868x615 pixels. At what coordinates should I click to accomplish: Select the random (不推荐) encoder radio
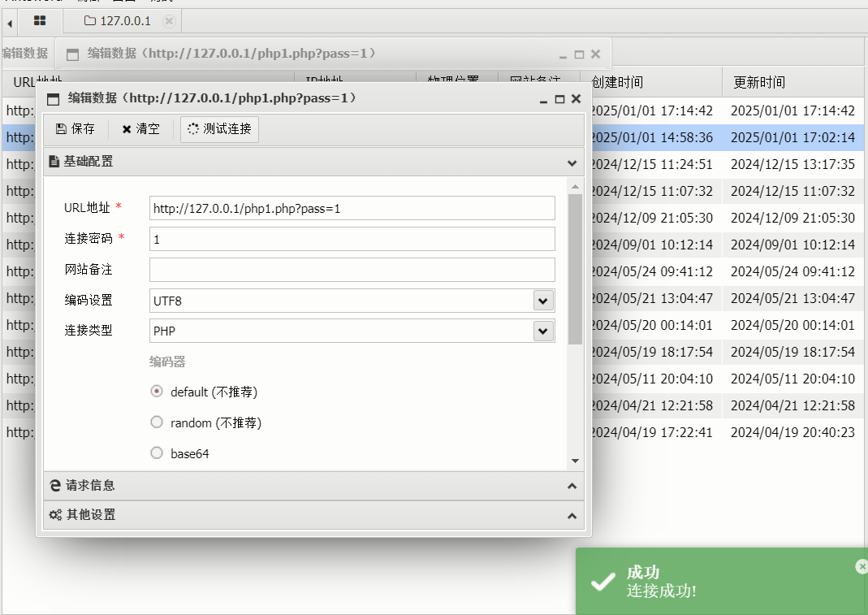tap(157, 422)
